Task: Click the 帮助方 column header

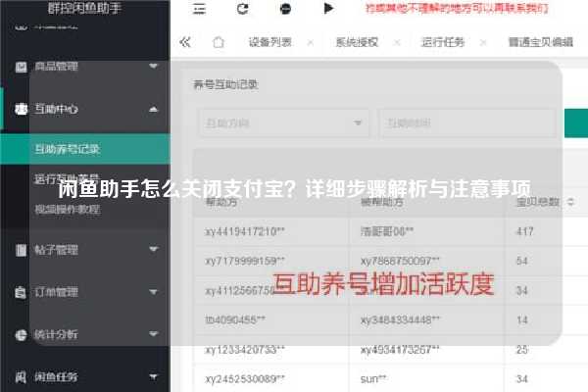Action: click(221, 202)
